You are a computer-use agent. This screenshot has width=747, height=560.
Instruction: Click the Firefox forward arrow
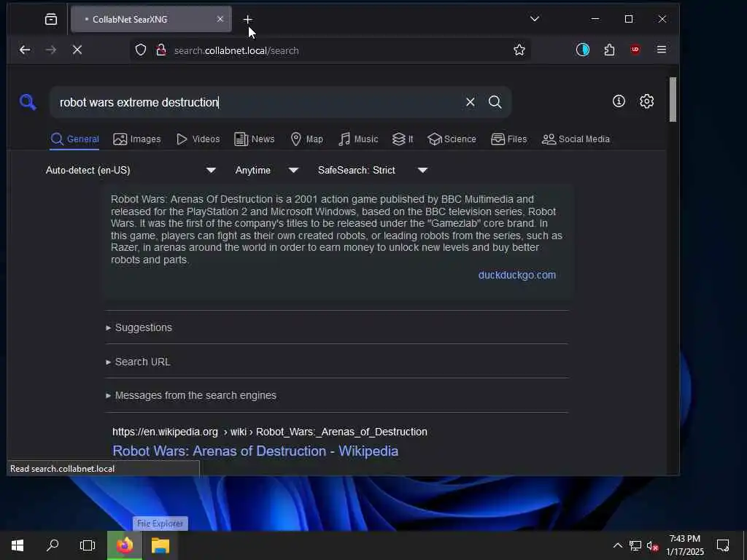50,50
